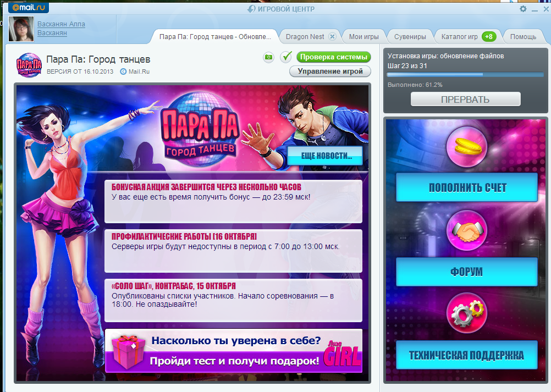Open the settings gear in the title bar
Viewport: 551px width, 392px height.
[524, 9]
